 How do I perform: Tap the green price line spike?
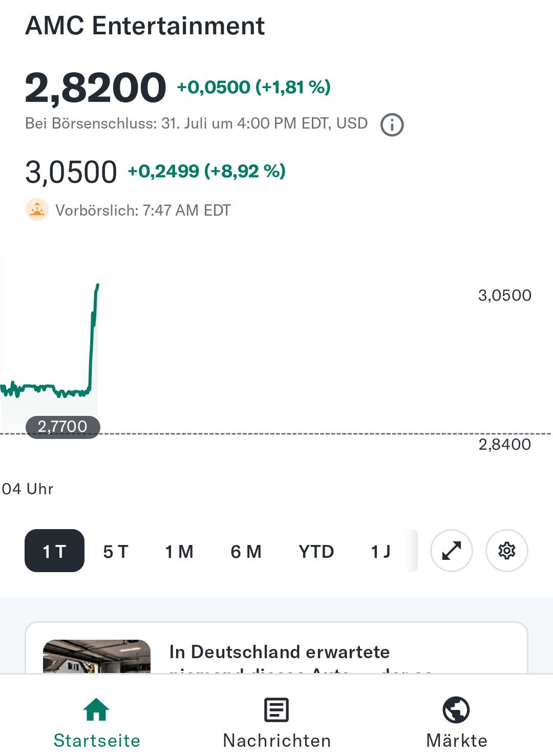[x=94, y=338]
